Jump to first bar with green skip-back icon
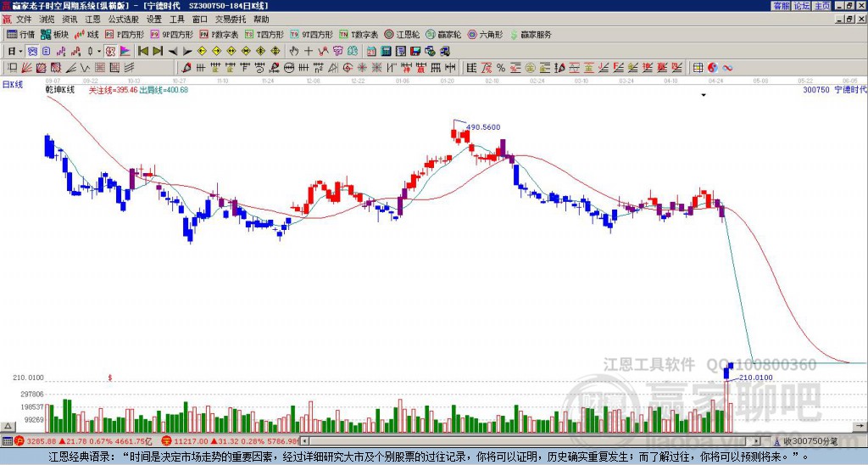This screenshot has width=868, height=465. (x=143, y=51)
